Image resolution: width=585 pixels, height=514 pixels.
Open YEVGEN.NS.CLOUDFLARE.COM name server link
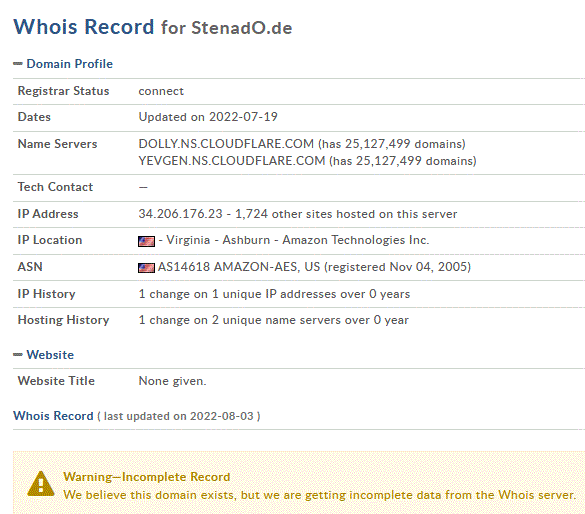(x=232, y=161)
